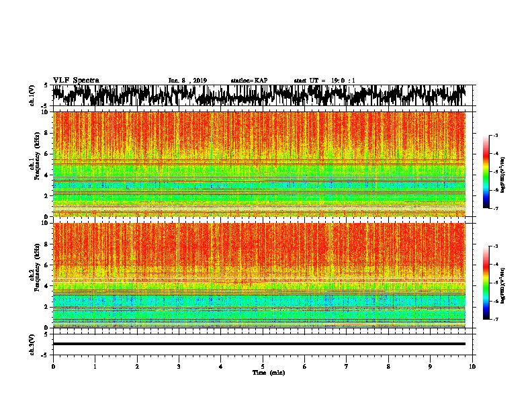This screenshot has width=532, height=411.
Task: Click the 'Time (min)' x-axis label
Action: click(269, 373)
